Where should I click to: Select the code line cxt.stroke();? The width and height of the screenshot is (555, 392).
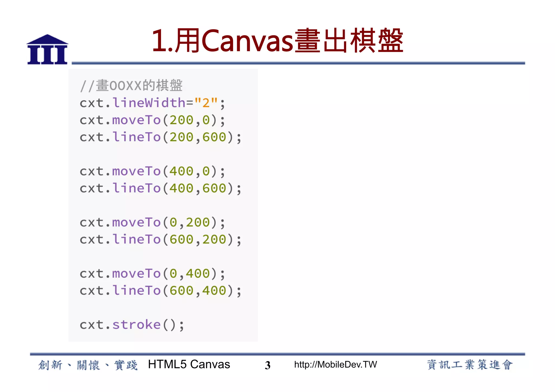click(x=132, y=325)
